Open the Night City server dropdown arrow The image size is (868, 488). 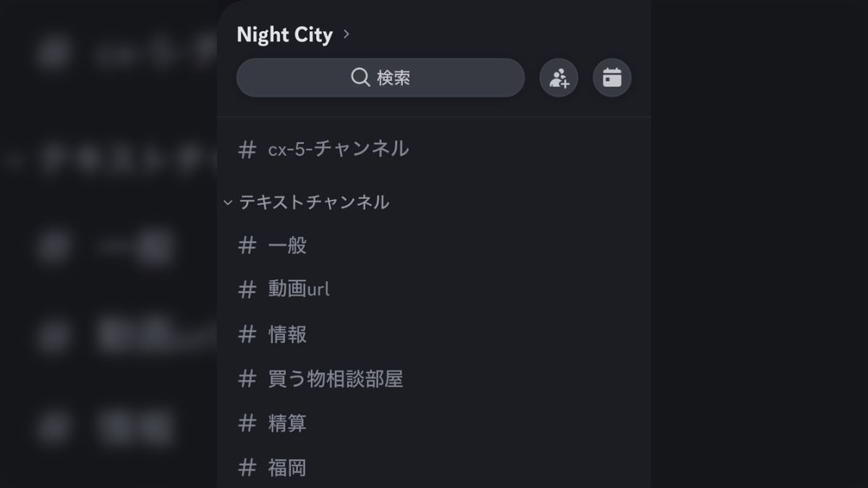(346, 34)
